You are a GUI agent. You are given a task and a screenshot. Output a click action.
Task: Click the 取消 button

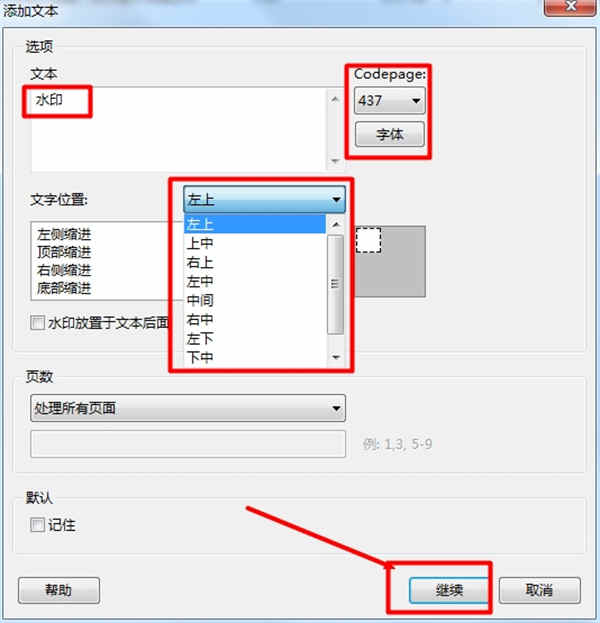540,590
